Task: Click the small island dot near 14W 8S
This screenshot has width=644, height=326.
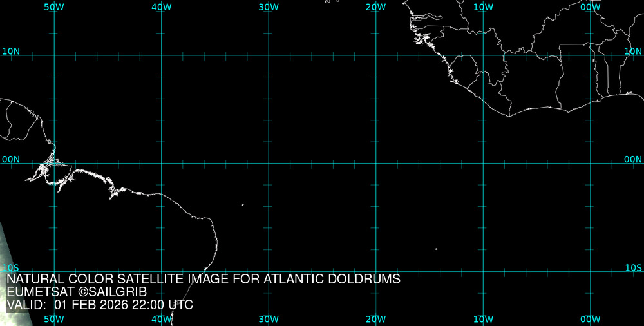Action: 436,249
